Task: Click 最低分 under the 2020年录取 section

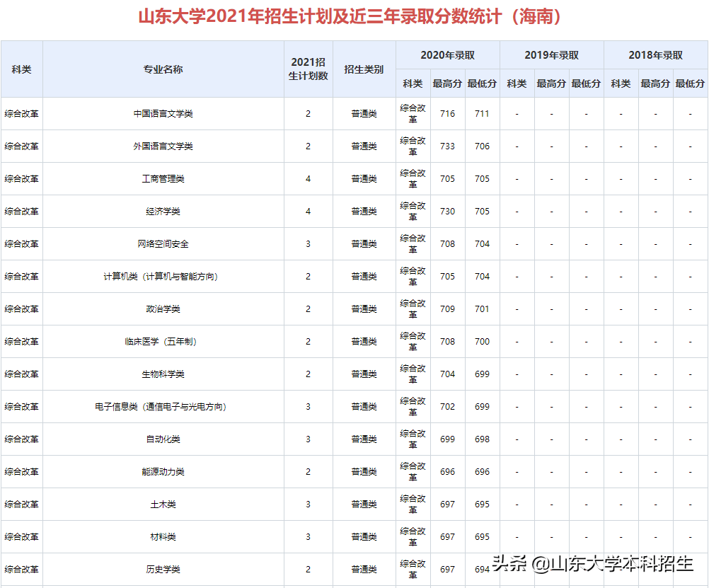Action: (x=480, y=83)
